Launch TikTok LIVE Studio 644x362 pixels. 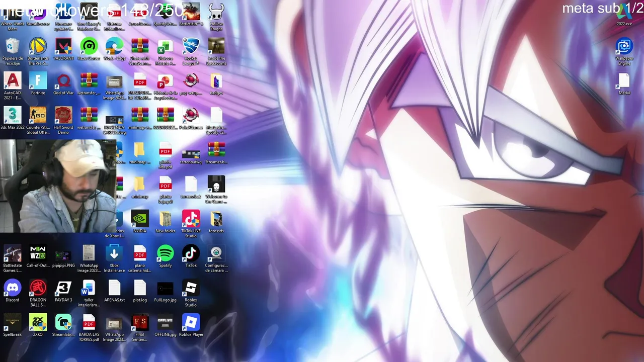click(x=191, y=224)
